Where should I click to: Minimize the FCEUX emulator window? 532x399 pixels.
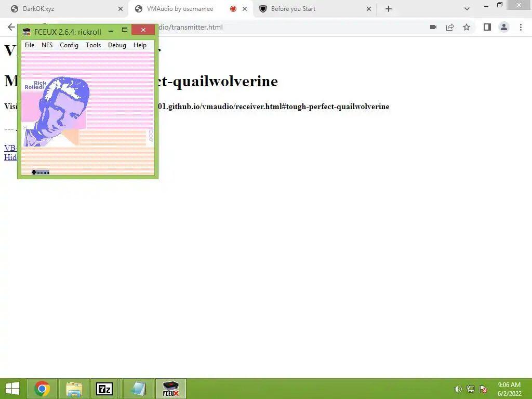[111, 31]
